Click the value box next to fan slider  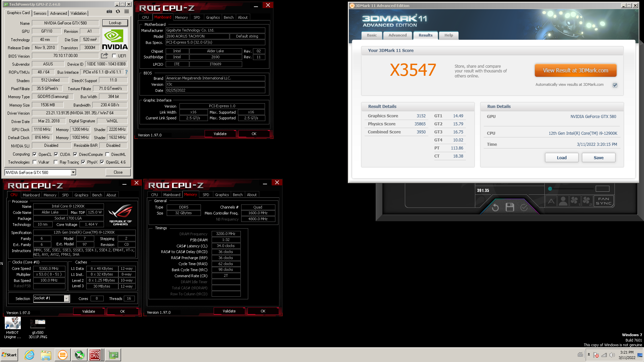pyautogui.click(x=602, y=189)
